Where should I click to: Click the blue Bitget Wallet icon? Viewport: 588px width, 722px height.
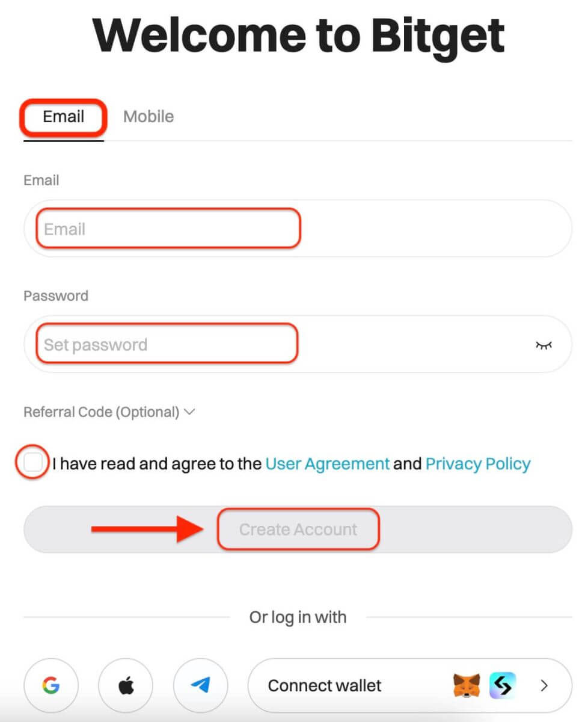[x=503, y=685]
